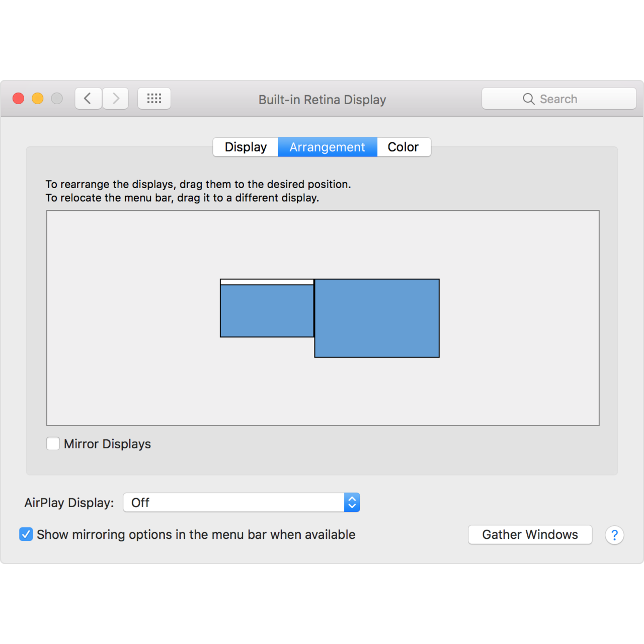Close the window with the red button
644x644 pixels.
point(19,99)
